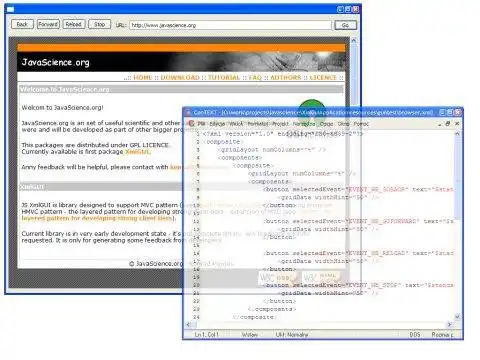Open the DOWNLOAD link in site navigation
Viewport: 480px width, 360px height.
click(180, 77)
